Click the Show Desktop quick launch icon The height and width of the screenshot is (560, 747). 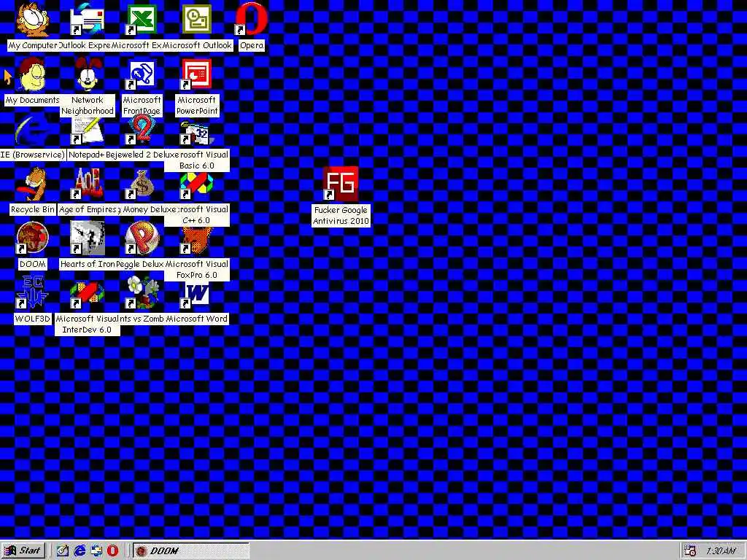[63, 551]
